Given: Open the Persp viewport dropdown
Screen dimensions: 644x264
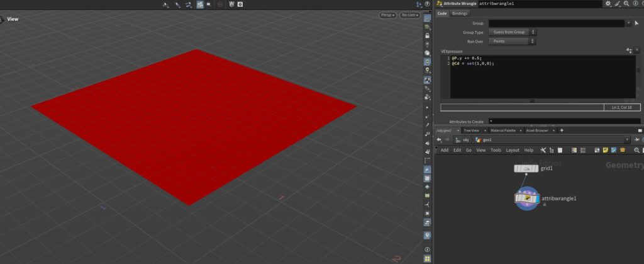Looking at the screenshot, I should [387, 15].
